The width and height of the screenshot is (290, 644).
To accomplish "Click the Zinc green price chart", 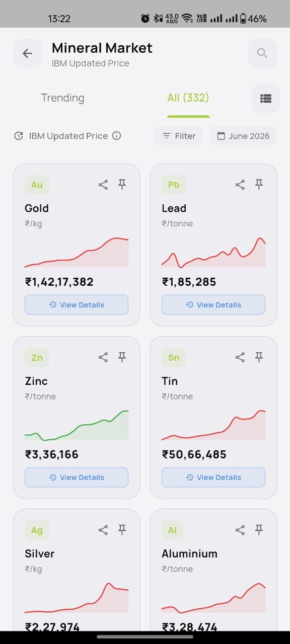I will (x=77, y=425).
